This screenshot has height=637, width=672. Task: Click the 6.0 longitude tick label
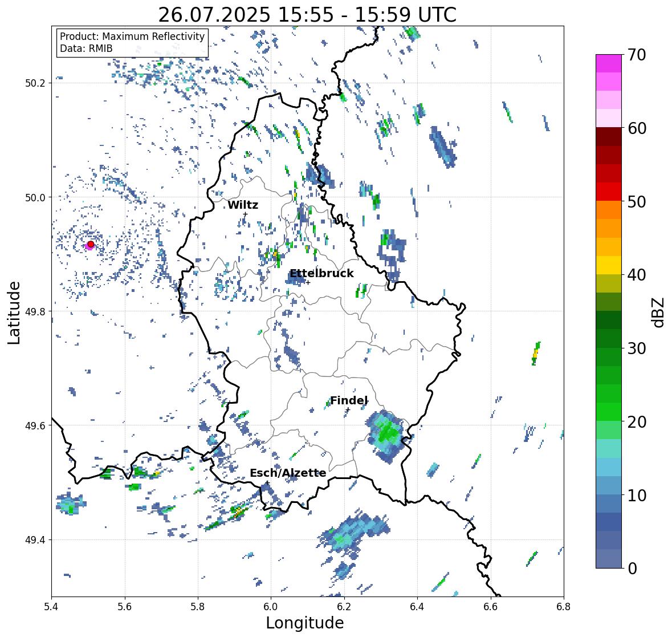click(x=271, y=607)
